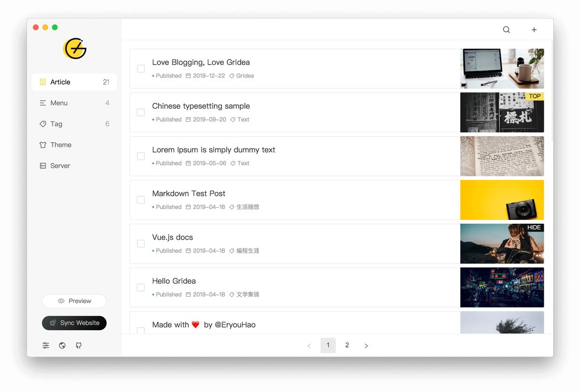The image size is (580, 392).
Task: Select the 'Chinese typesetting sample' checkbox
Action: 141,112
